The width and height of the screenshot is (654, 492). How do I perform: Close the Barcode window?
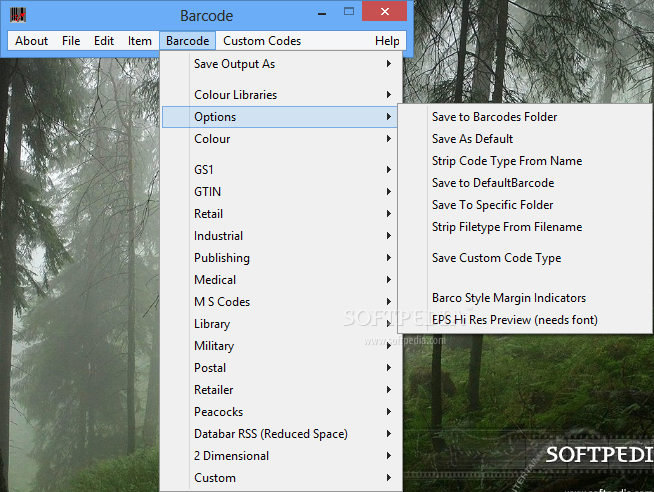385,11
